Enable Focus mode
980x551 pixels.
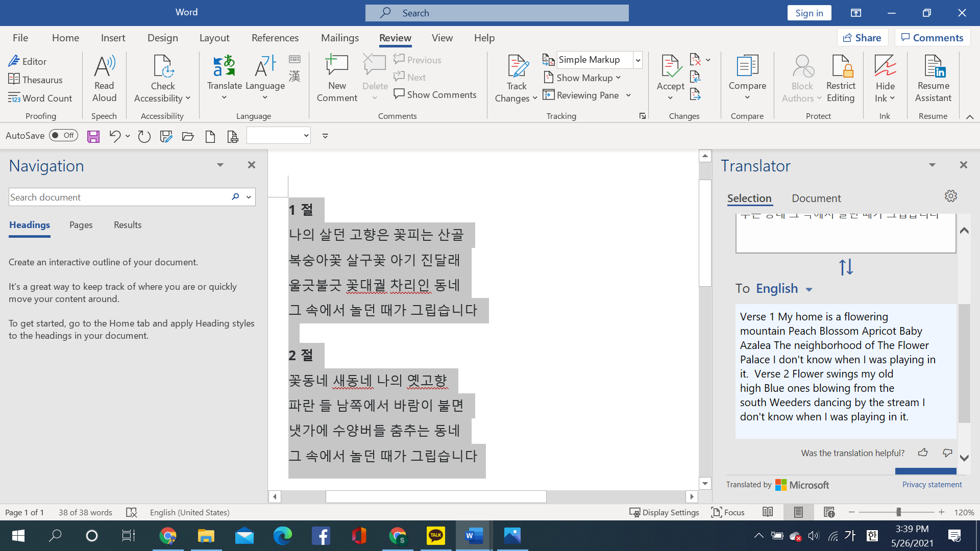click(x=728, y=512)
